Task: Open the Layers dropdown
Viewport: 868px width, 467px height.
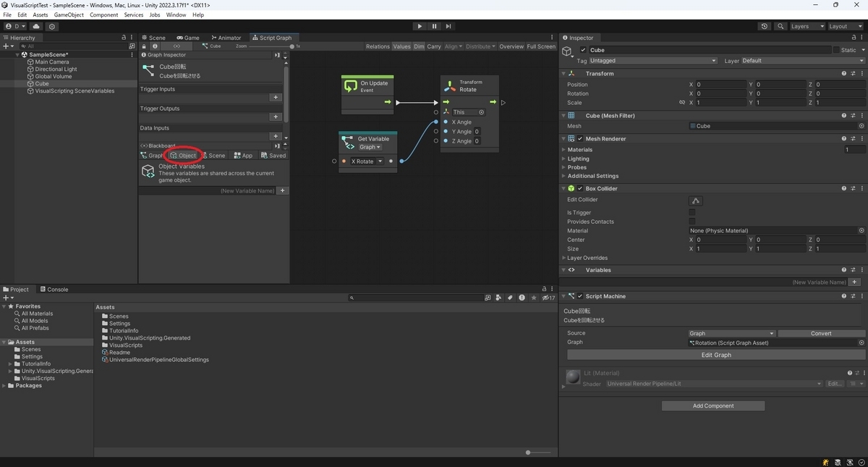Action: pyautogui.click(x=807, y=26)
